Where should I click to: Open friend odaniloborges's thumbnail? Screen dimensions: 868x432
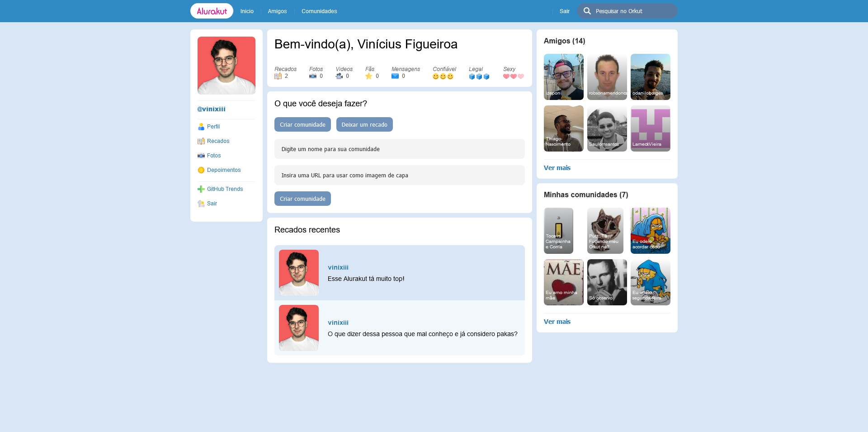click(651, 77)
